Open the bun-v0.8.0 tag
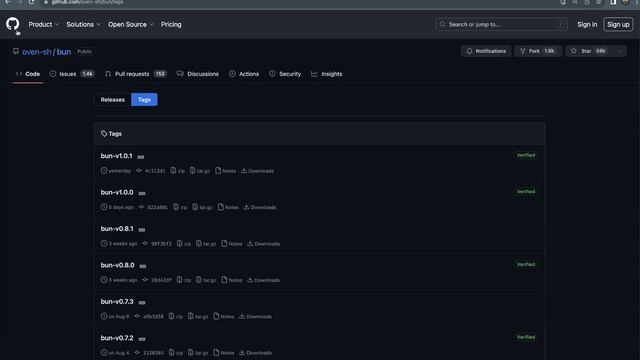Viewport: 640px width, 360px height. coord(117,265)
